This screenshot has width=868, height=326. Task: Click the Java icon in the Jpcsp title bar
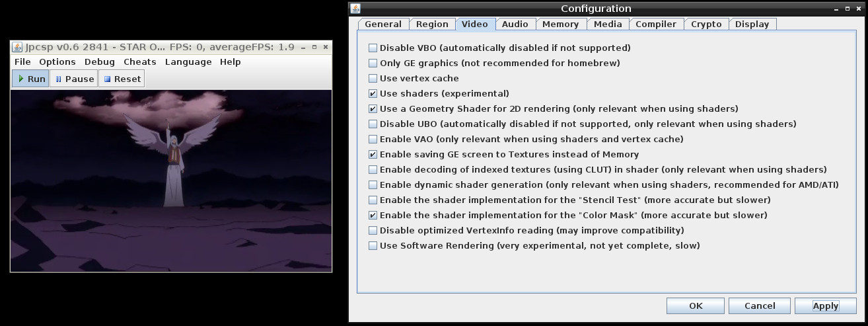[17, 48]
